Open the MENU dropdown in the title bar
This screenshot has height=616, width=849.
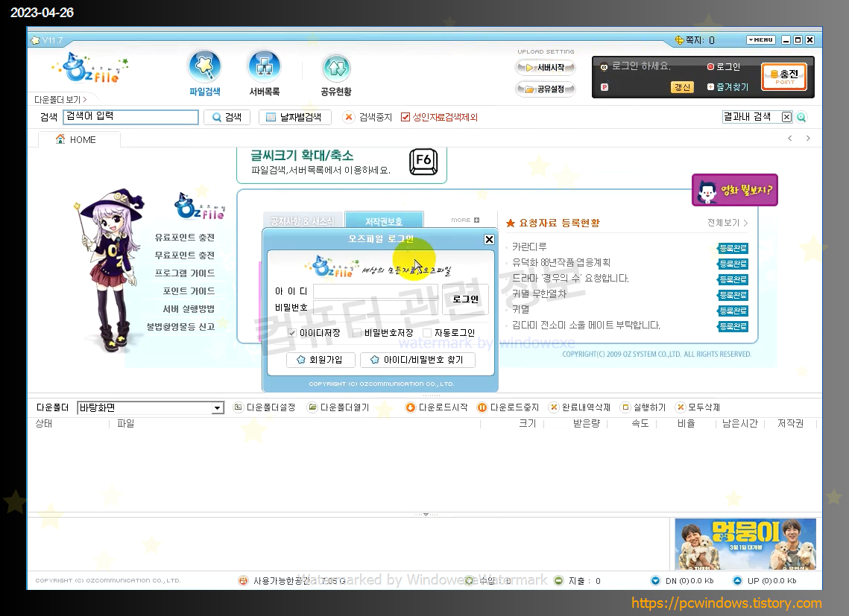pyautogui.click(x=761, y=40)
